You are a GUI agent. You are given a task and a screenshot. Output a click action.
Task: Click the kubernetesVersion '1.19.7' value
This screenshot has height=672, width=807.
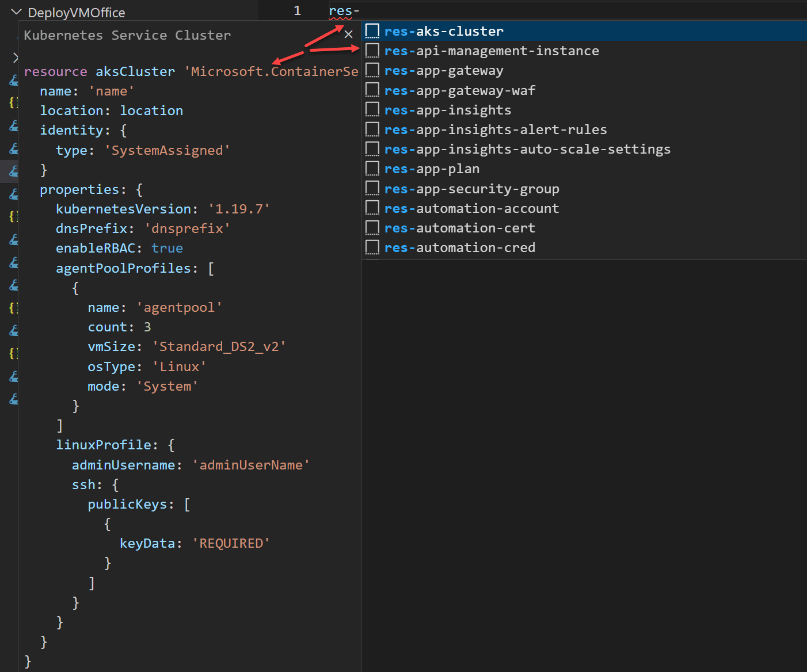239,209
